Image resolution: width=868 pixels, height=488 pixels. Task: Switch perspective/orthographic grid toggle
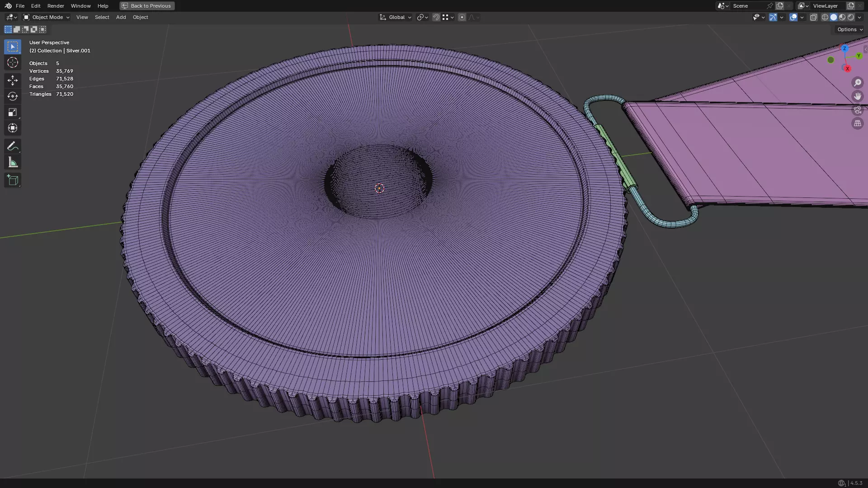858,123
